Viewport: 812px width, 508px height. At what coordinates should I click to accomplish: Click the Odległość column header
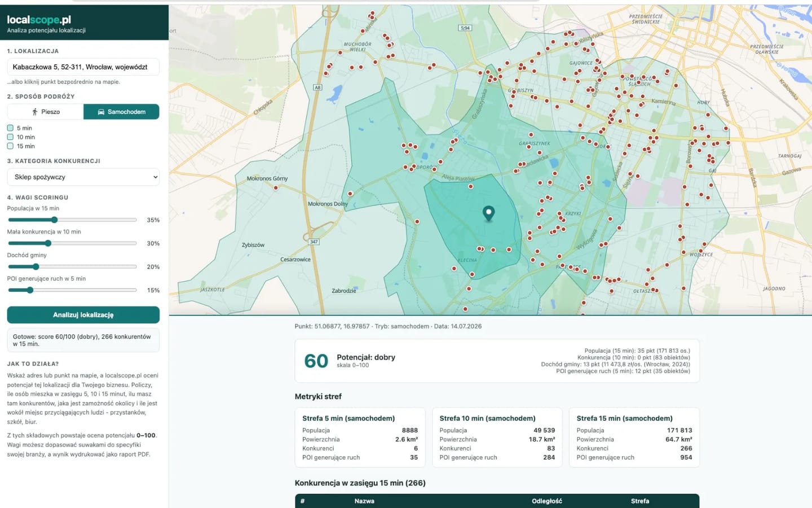[547, 501]
